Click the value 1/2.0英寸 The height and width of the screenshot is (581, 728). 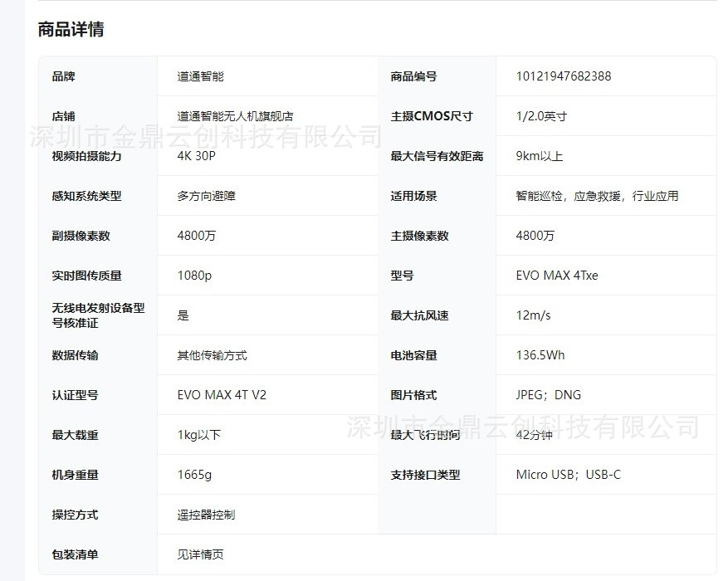point(541,116)
